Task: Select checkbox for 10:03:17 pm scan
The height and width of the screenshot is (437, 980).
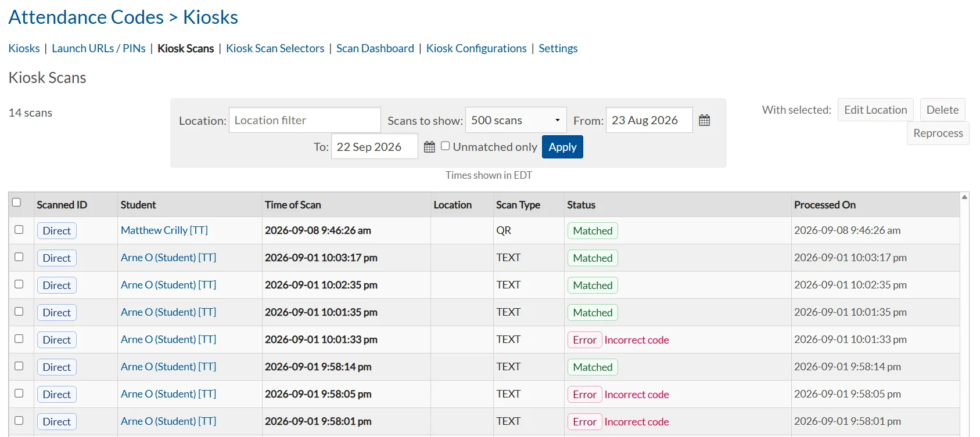Action: 19,257
